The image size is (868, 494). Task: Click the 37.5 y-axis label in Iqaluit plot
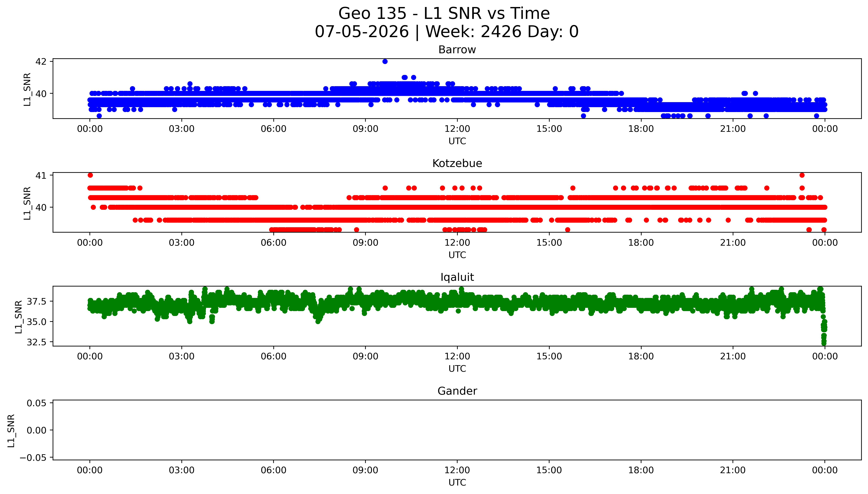(x=37, y=301)
